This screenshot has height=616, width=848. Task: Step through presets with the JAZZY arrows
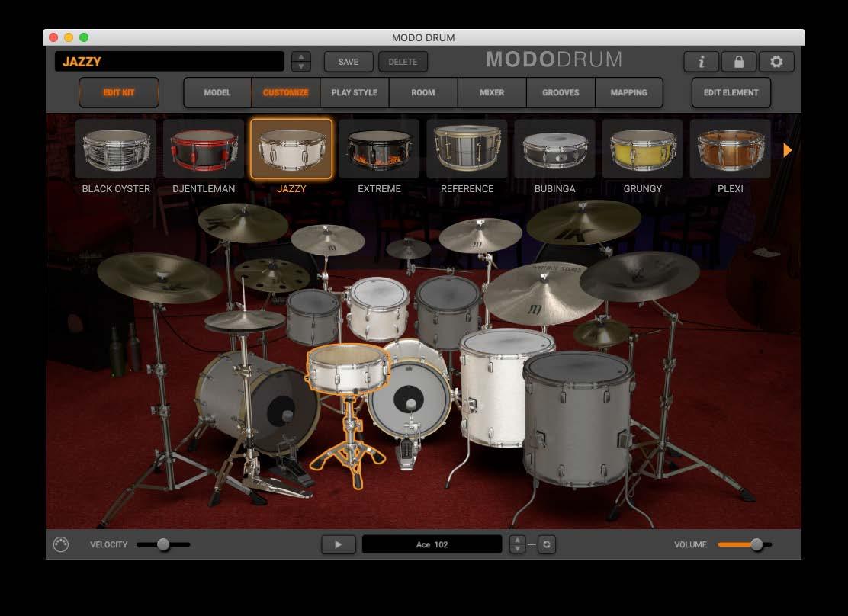pos(300,62)
